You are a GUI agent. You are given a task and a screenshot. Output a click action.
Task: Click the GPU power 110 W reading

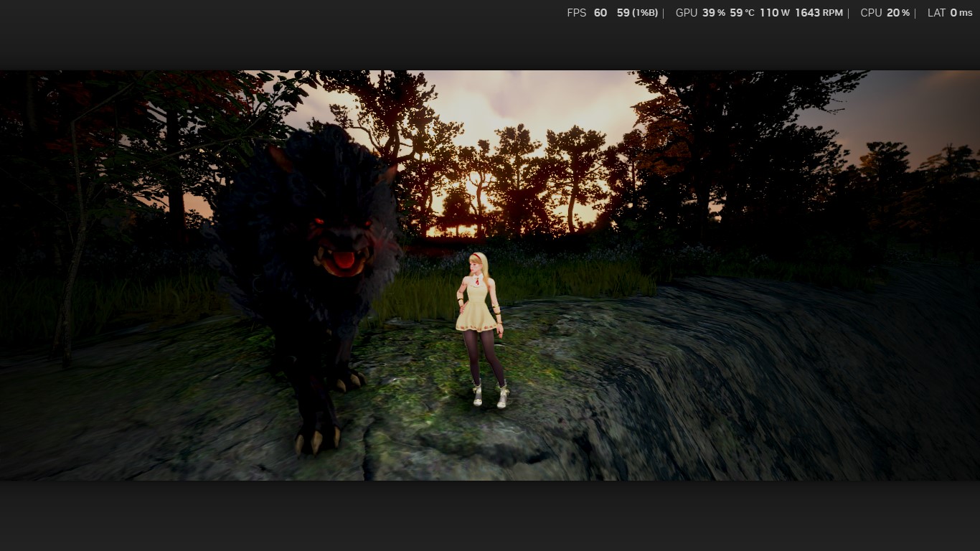coord(774,13)
